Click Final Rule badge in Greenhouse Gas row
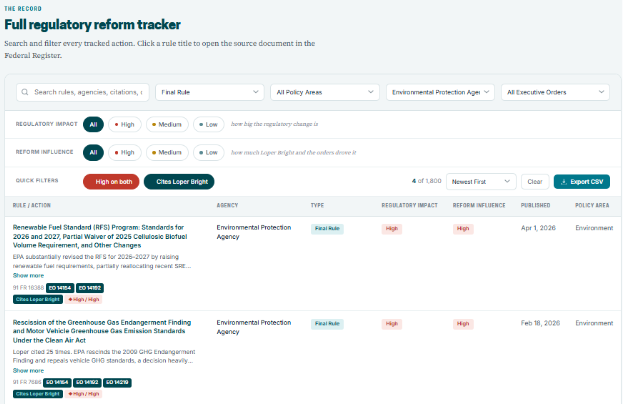 click(x=327, y=324)
